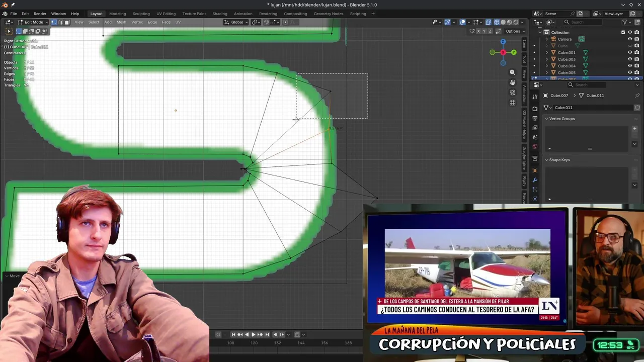Switch to the UV Editing workspace tab

166,14
